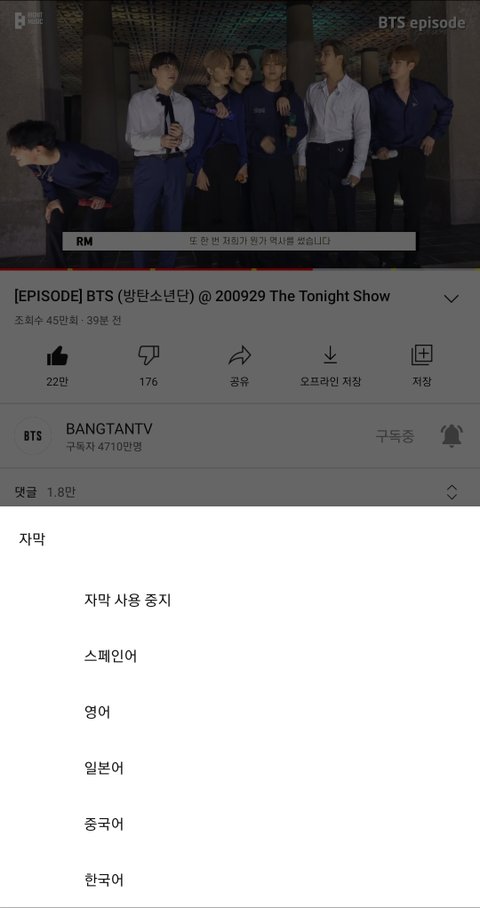Expand the comments section arrows
Image resolution: width=480 pixels, height=908 pixels.
[x=452, y=492]
